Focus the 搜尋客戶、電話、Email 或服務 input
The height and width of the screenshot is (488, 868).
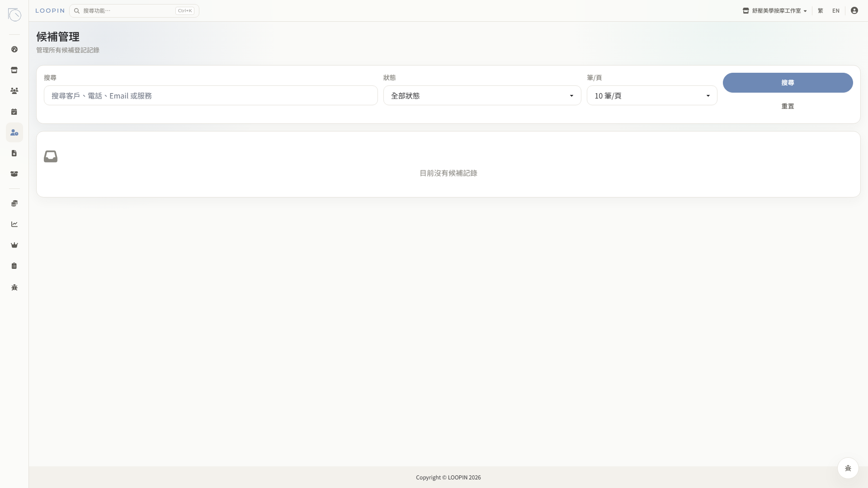(x=211, y=95)
